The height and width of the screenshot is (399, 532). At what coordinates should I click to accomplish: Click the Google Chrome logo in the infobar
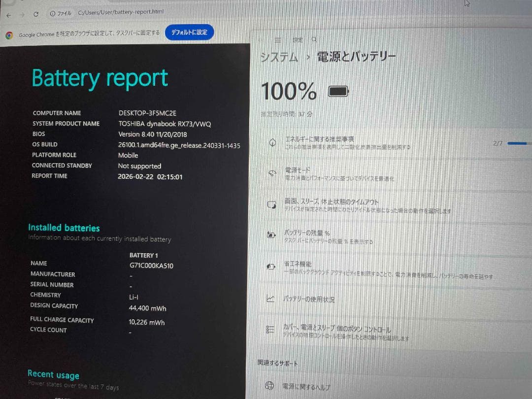click(9, 35)
